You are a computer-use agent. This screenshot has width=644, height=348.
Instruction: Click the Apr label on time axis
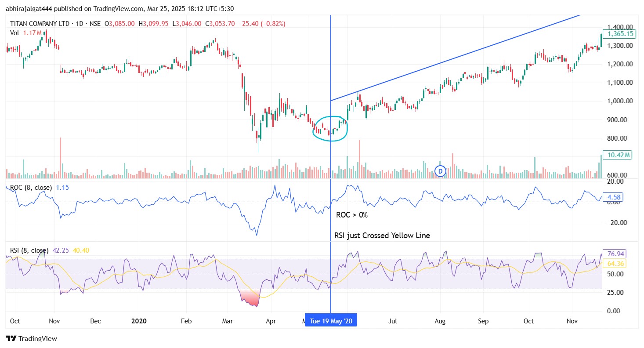[x=271, y=321]
